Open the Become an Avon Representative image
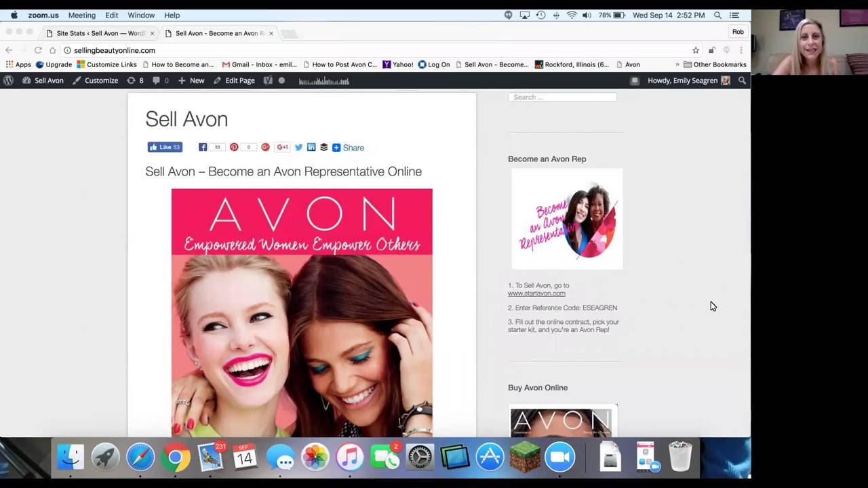This screenshot has height=488, width=868. tap(567, 219)
